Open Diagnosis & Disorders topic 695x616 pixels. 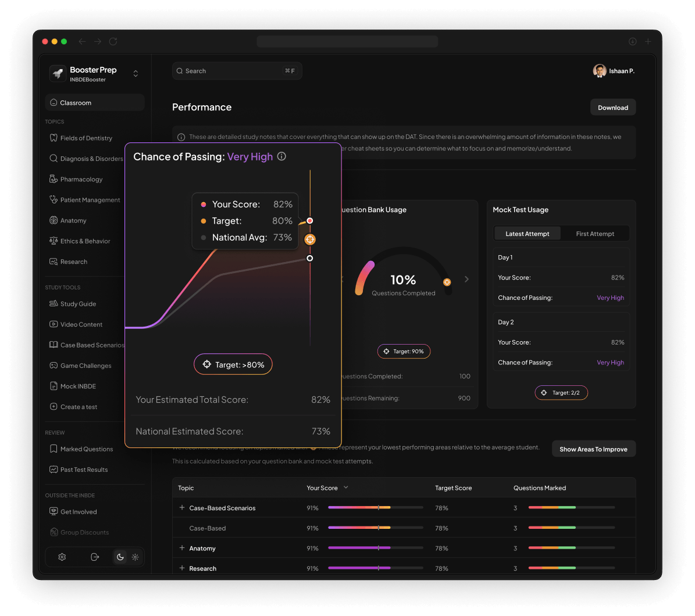87,159
